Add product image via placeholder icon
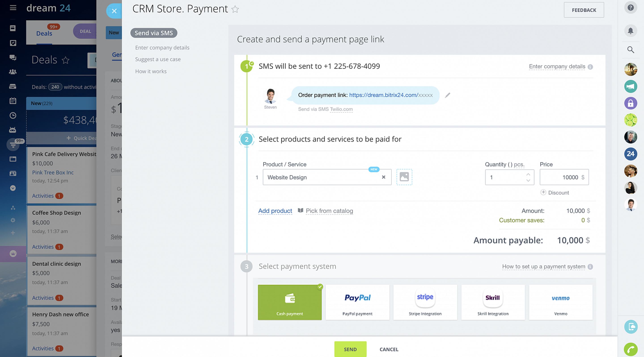The width and height of the screenshot is (644, 357). tap(404, 177)
